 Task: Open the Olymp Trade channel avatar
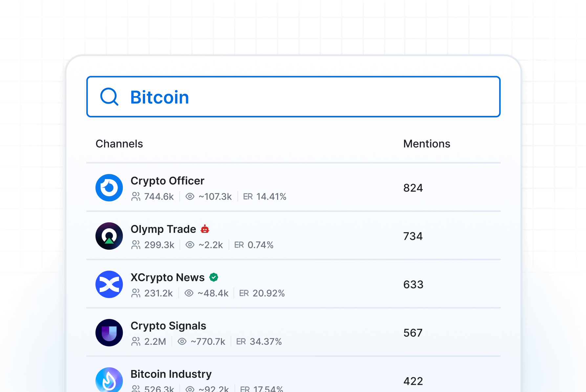109,236
